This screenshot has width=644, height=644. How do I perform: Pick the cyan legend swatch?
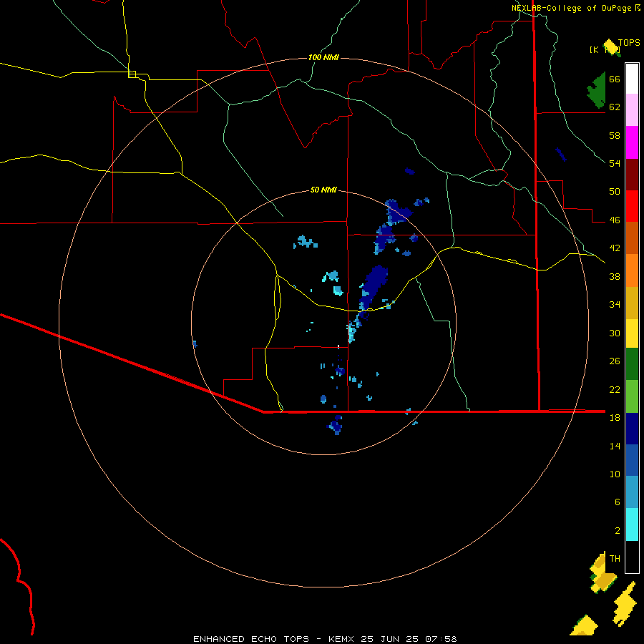pyautogui.click(x=632, y=525)
